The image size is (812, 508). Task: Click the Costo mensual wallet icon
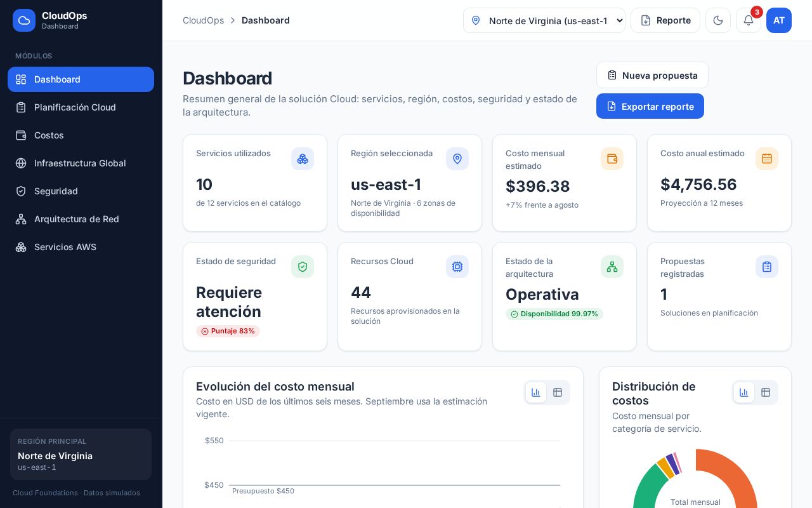612,159
